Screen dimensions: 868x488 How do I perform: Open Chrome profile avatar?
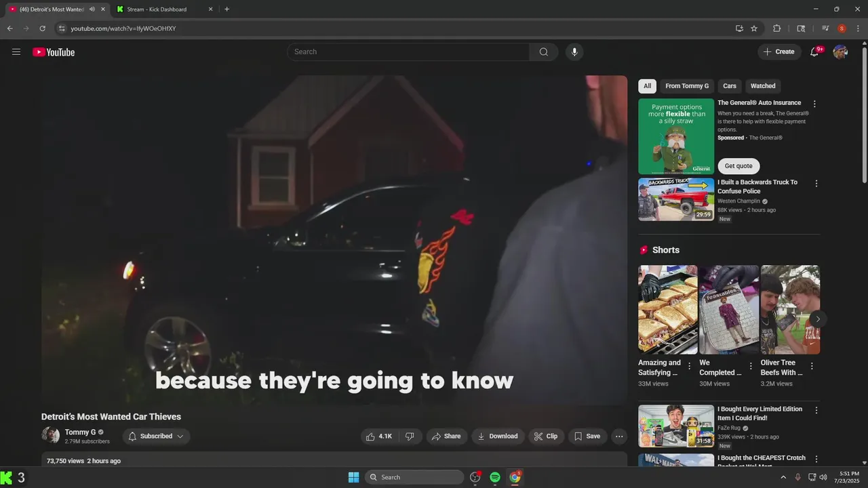click(842, 28)
